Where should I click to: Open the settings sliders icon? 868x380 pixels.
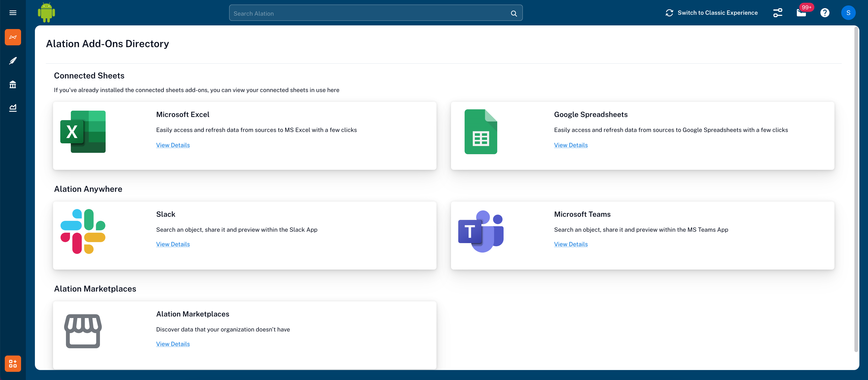778,13
